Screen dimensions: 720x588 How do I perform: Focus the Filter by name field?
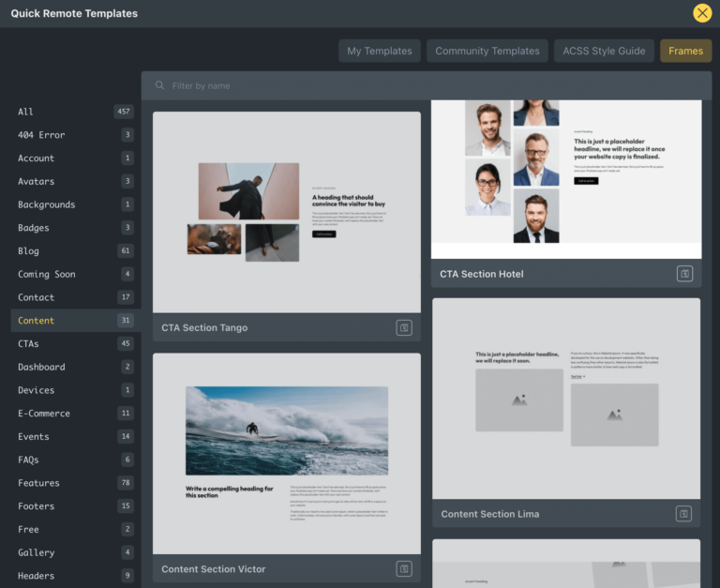pos(427,85)
